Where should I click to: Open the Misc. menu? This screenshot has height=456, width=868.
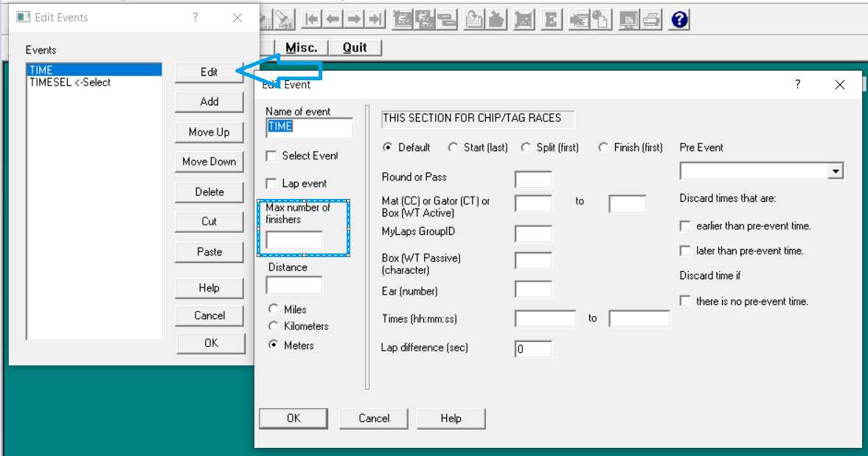[301, 48]
